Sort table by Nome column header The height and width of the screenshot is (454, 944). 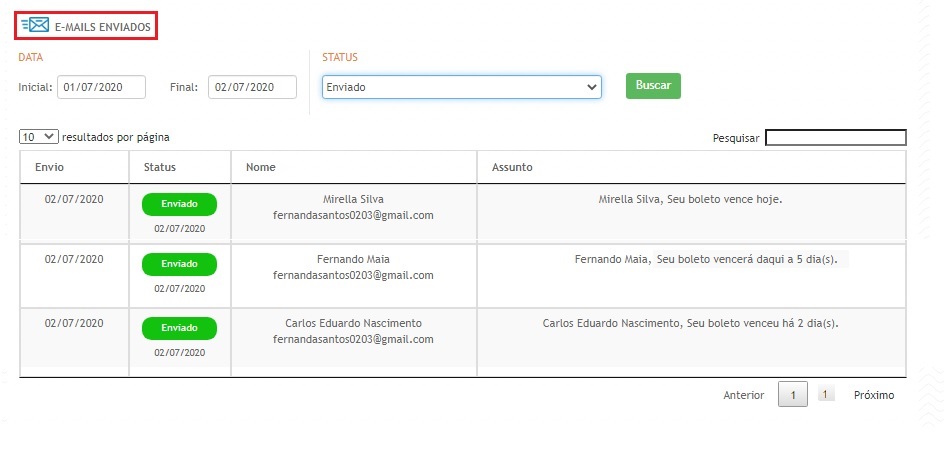tap(261, 167)
